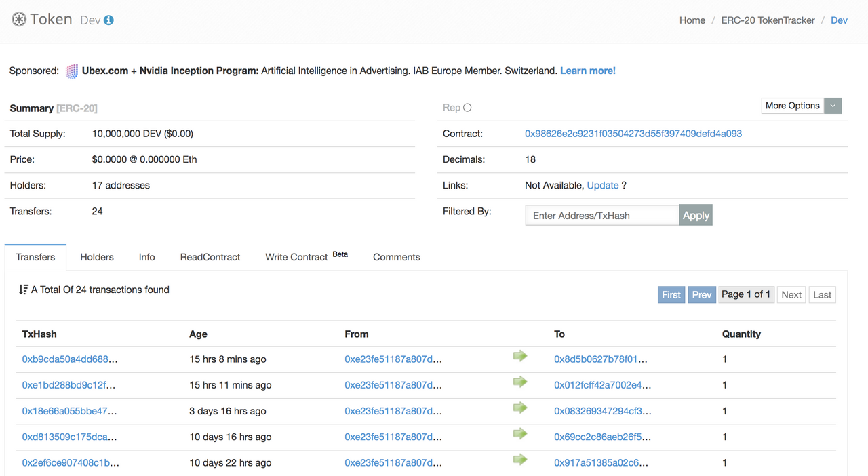
Task: Open the ReadContract tab
Action: pyautogui.click(x=210, y=257)
